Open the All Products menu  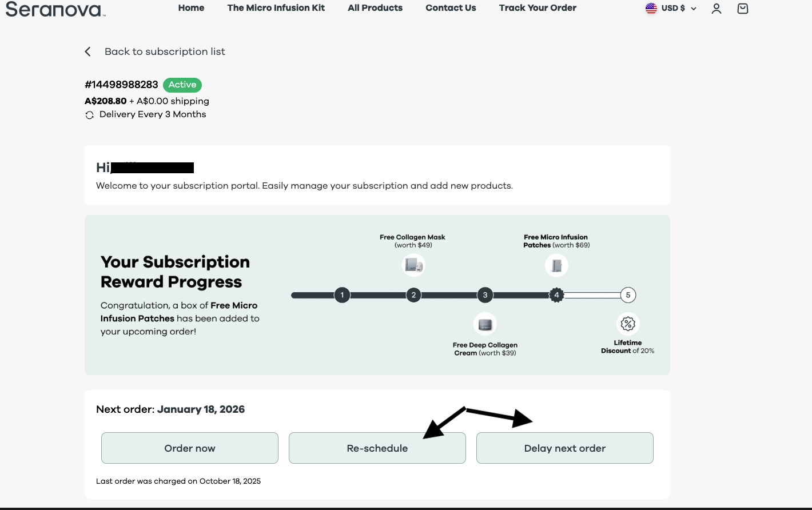pos(375,8)
